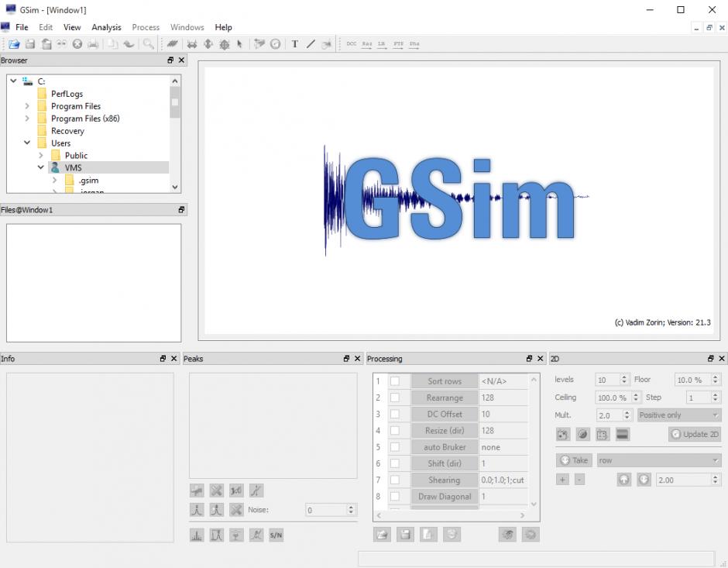Open the Positive only dropdown
The width and height of the screenshot is (728, 568).
click(678, 415)
